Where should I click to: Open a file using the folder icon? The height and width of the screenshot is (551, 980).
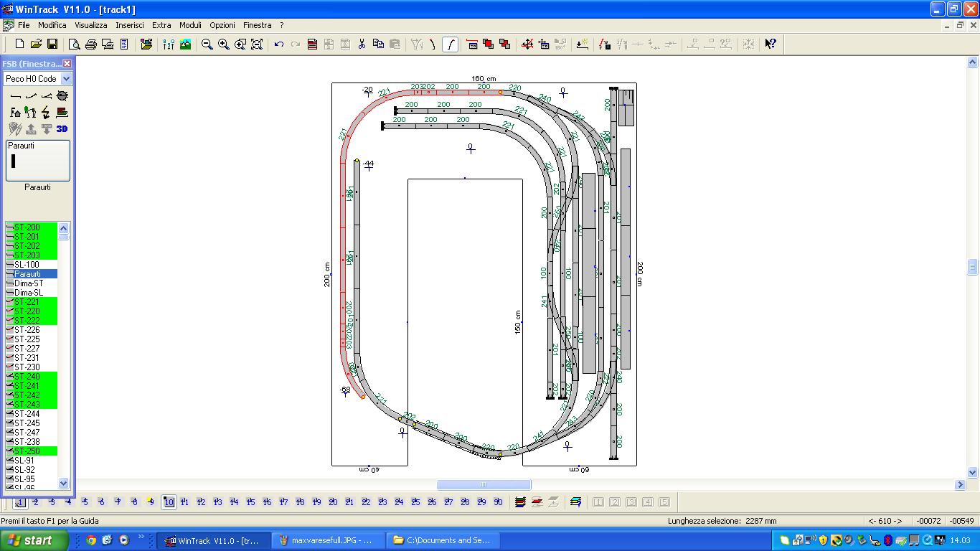36,44
